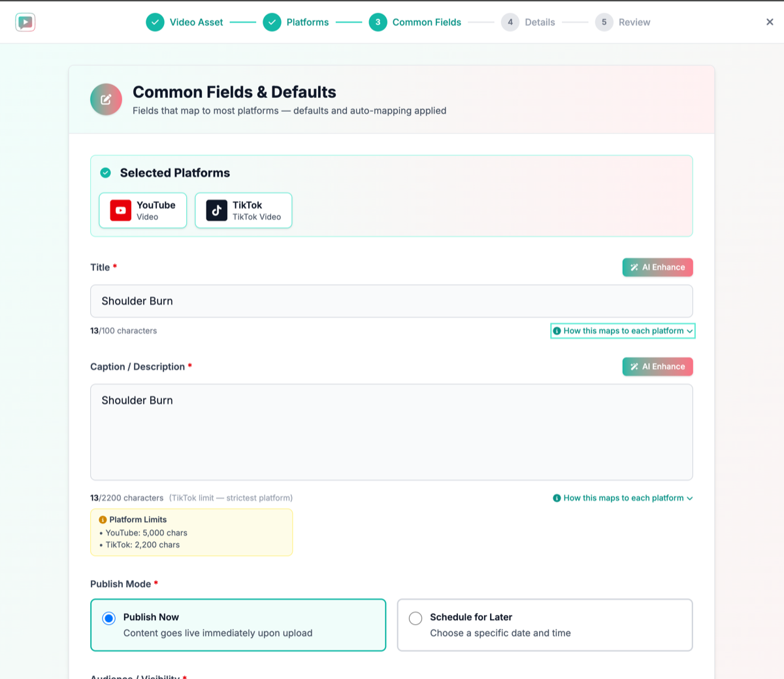Go to Video Asset step
Screen dimensions: 784x679
coord(196,22)
